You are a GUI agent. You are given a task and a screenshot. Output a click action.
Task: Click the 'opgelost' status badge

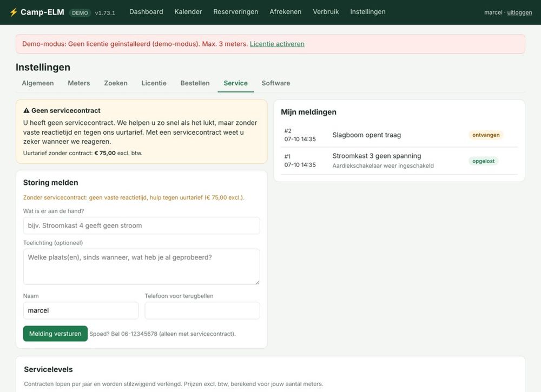[483, 161]
